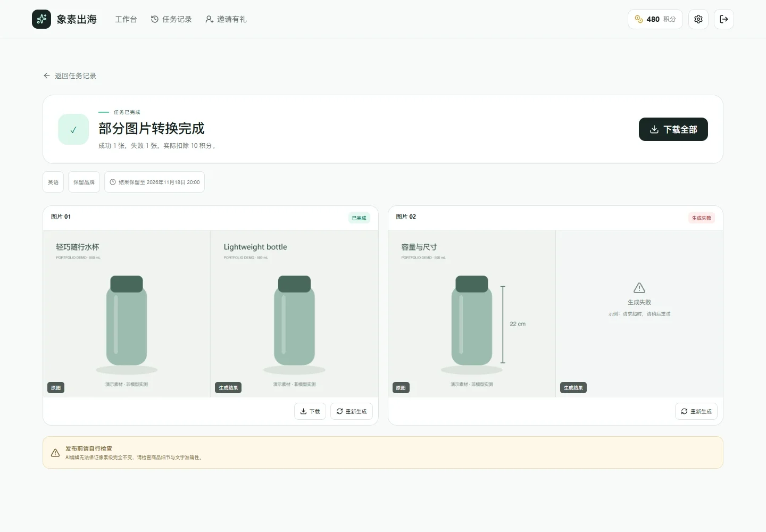This screenshot has width=766, height=532.
Task: Click the 下载全部 button
Action: coord(673,129)
